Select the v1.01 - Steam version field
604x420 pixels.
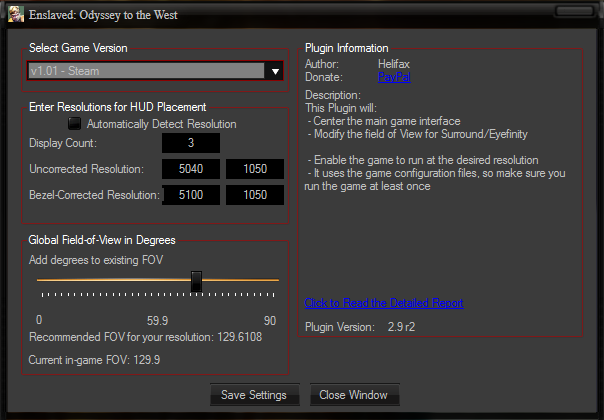click(x=146, y=71)
